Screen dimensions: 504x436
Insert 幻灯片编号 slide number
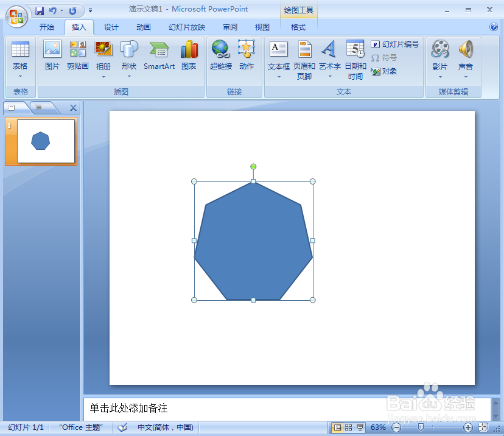point(394,44)
